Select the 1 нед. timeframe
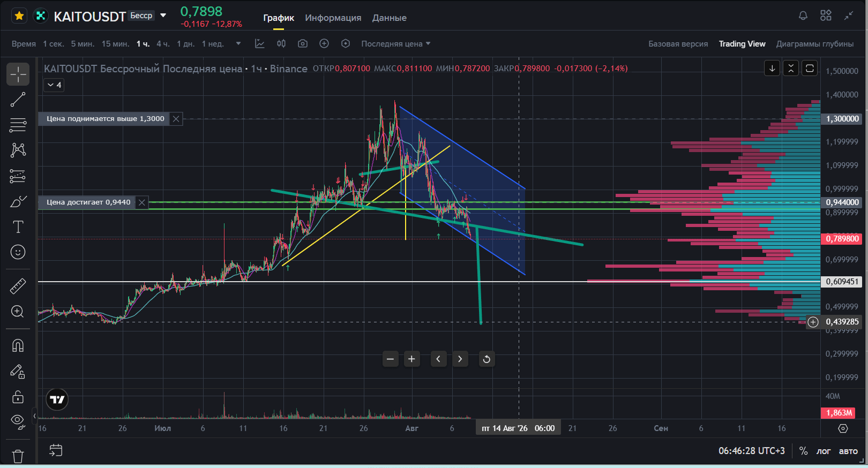868x468 pixels. click(213, 44)
